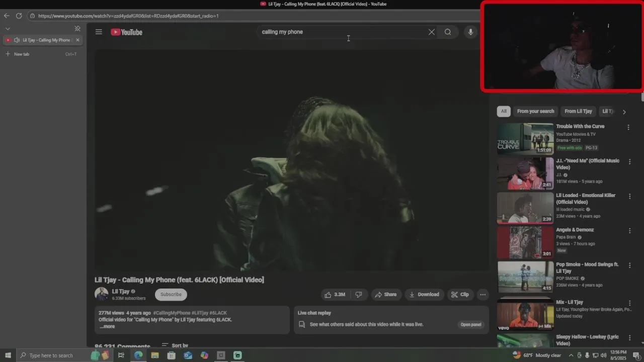Screen dimensions: 644x362
Task: Open the YouTube hamburger guide menu
Action: pos(99,32)
